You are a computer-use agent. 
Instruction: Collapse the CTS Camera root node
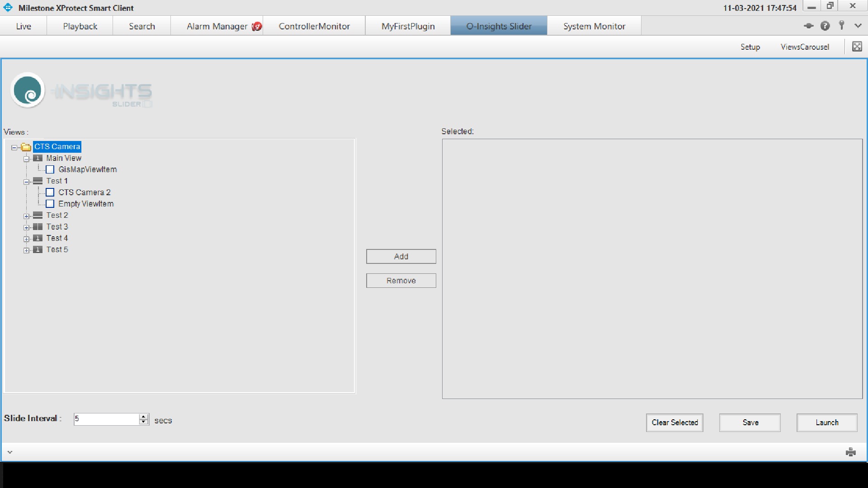(x=14, y=147)
